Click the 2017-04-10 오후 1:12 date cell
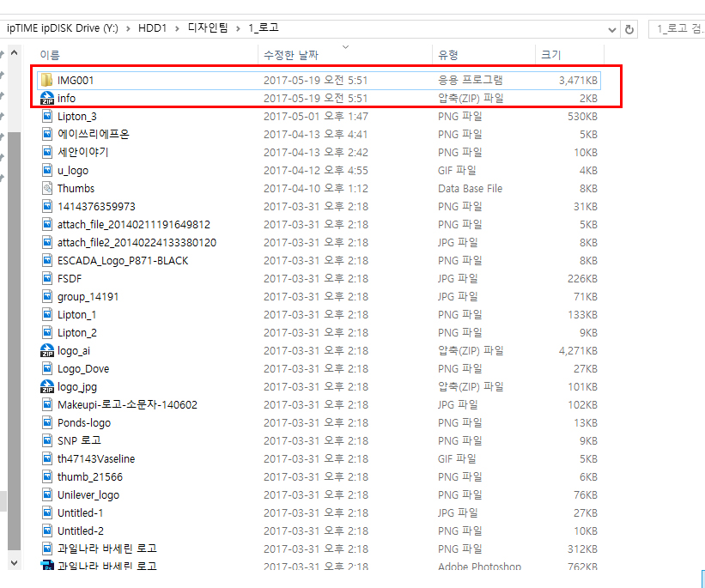The height and width of the screenshot is (588, 705). [316, 188]
